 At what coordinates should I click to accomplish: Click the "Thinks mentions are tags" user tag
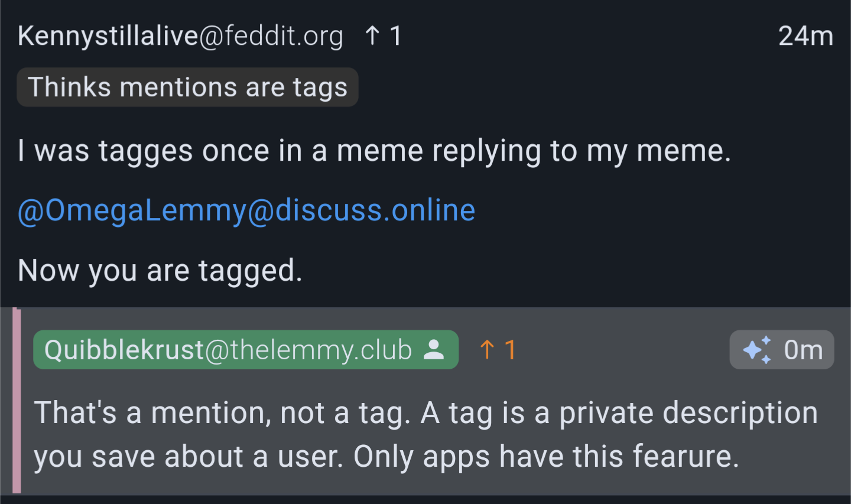[x=187, y=87]
